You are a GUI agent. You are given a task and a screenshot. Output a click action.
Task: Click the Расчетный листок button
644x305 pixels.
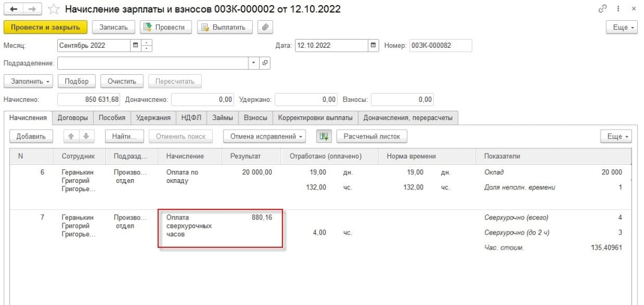click(x=372, y=136)
